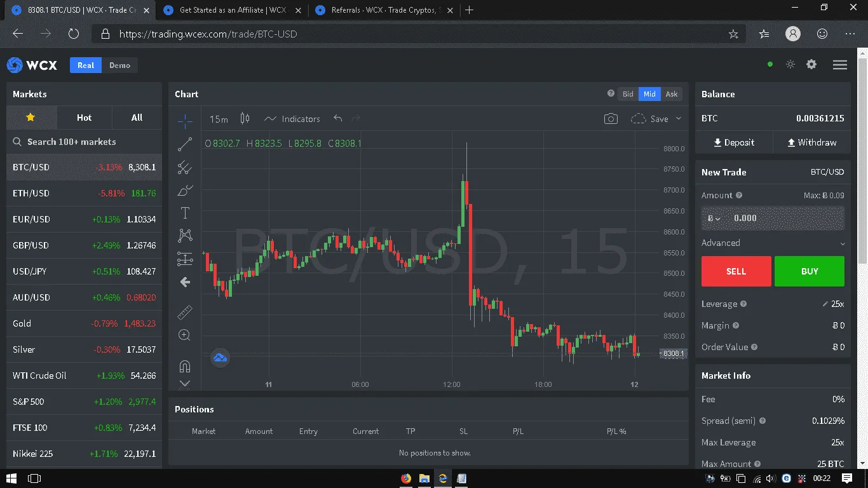Viewport: 868px width, 488px height.
Task: Open Firefox from the taskbar
Action: [406, 478]
